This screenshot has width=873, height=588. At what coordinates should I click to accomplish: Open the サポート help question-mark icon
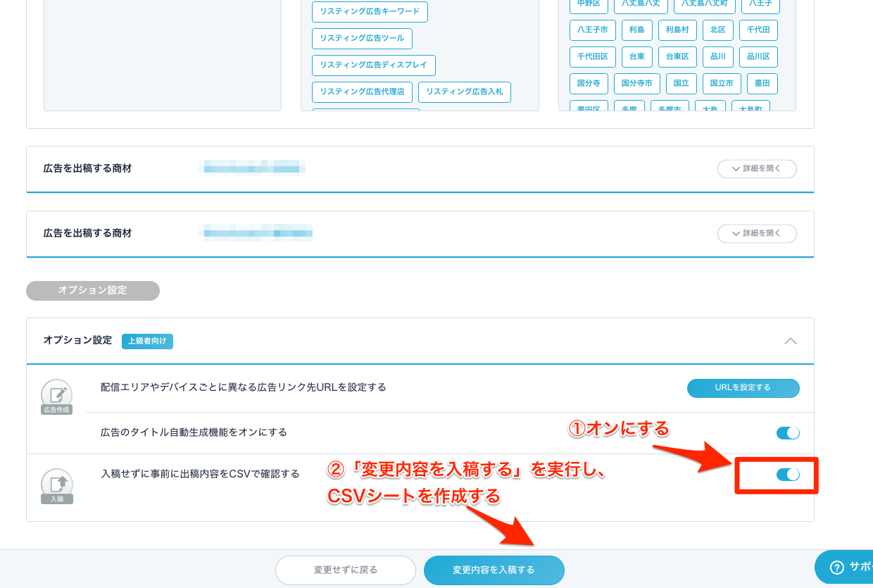(837, 568)
